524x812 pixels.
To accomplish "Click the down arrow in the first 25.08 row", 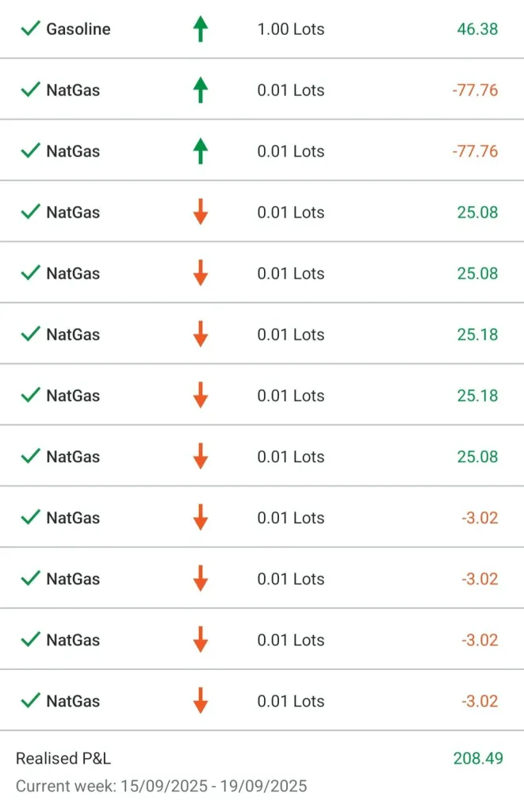I will pyautogui.click(x=201, y=213).
